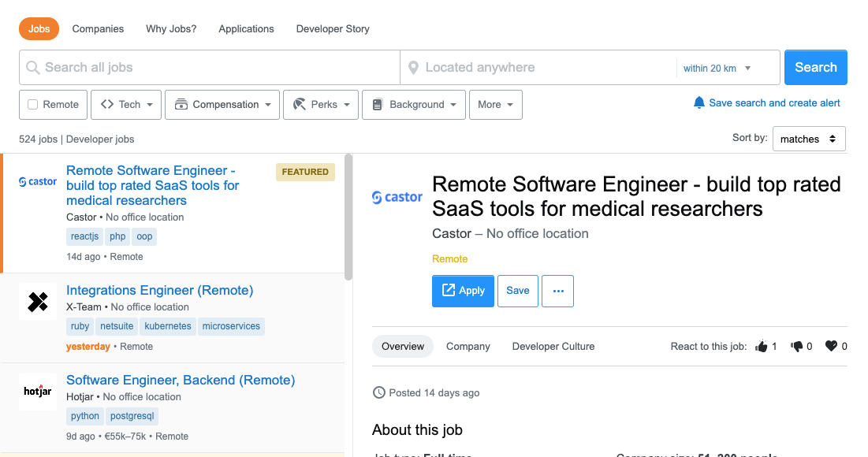Click the About this job heading
The image size is (868, 457).
(x=417, y=430)
